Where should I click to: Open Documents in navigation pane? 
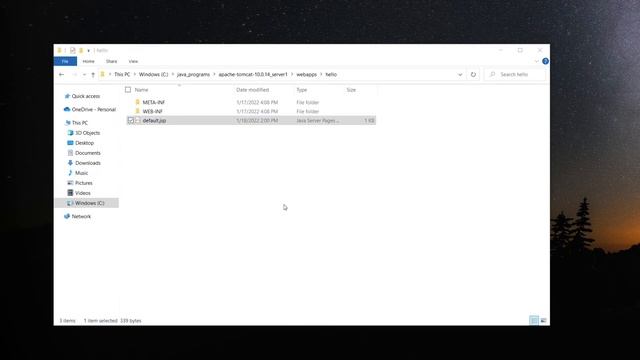(88, 153)
